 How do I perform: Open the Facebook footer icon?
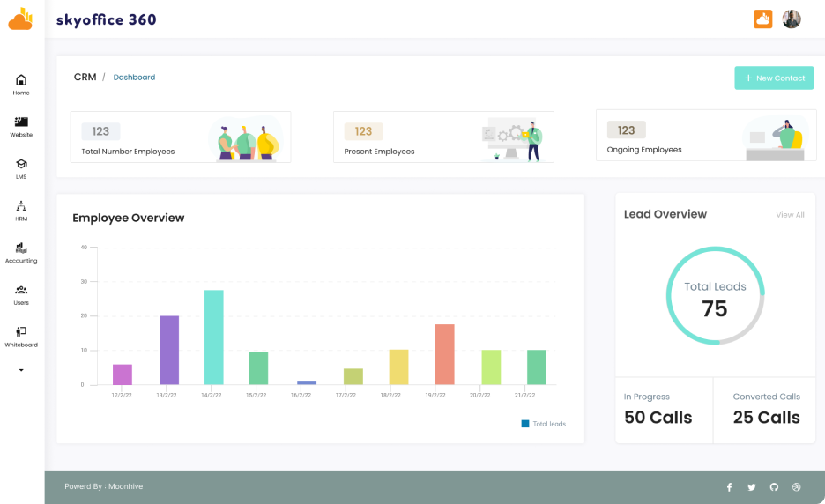729,487
